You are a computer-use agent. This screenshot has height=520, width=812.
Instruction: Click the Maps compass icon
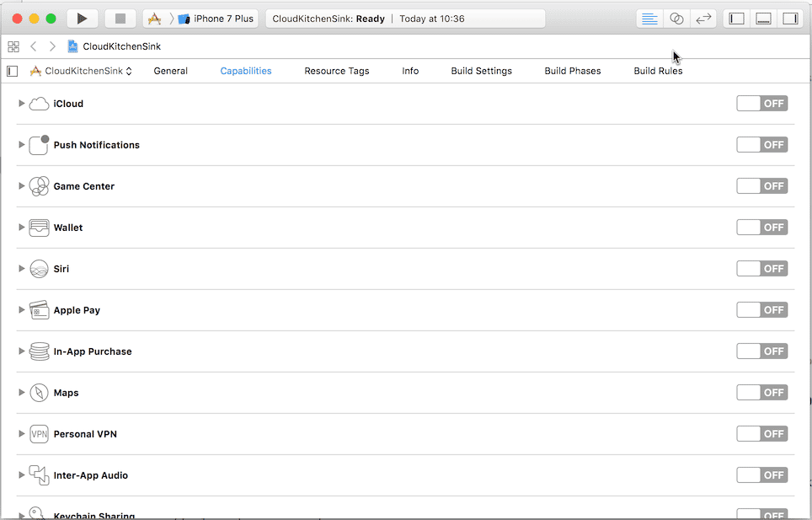coord(39,393)
